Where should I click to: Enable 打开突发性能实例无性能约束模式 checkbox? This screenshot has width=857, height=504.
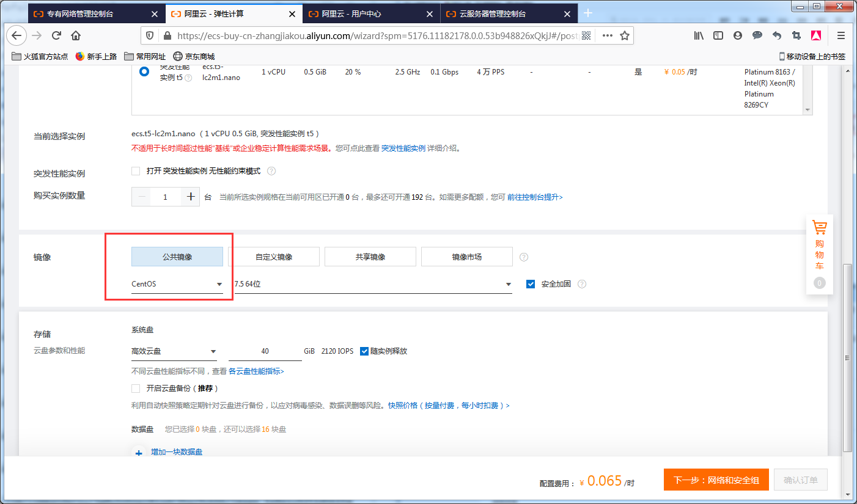[x=136, y=171]
